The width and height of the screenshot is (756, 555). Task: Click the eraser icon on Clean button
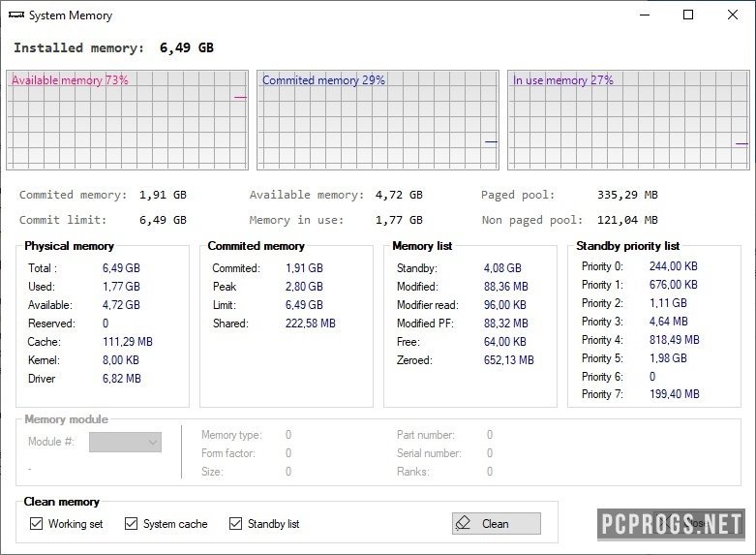463,523
